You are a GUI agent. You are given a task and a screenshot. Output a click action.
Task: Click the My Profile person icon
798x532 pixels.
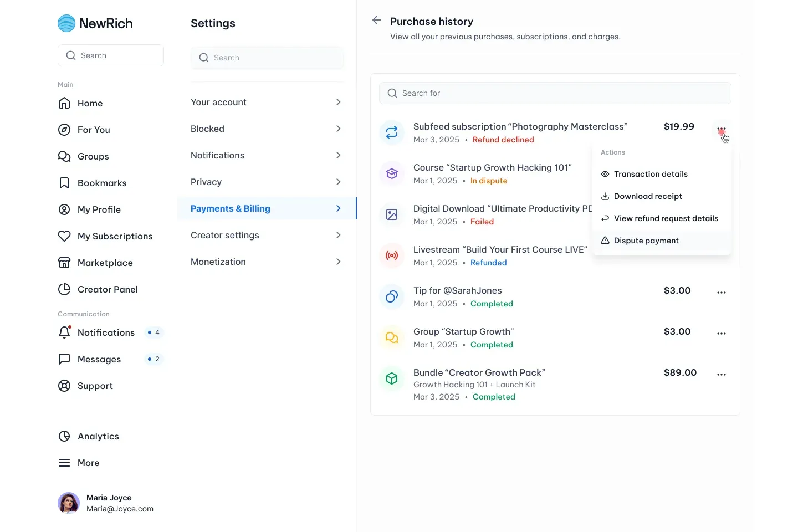[64, 209]
